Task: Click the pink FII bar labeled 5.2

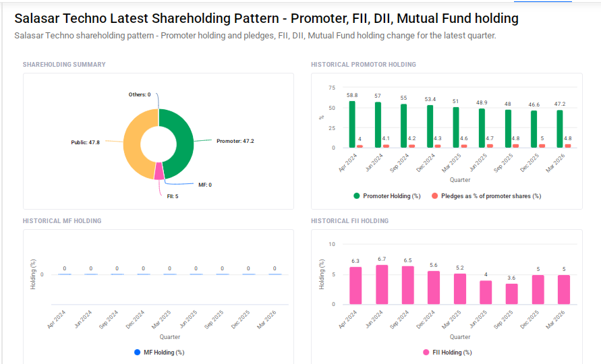Action: click(x=460, y=289)
